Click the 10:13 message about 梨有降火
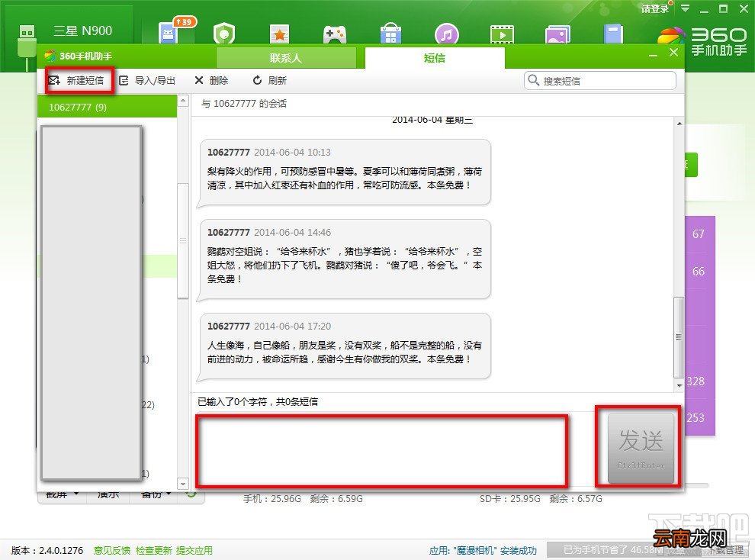The width and height of the screenshot is (755, 560). (345, 172)
